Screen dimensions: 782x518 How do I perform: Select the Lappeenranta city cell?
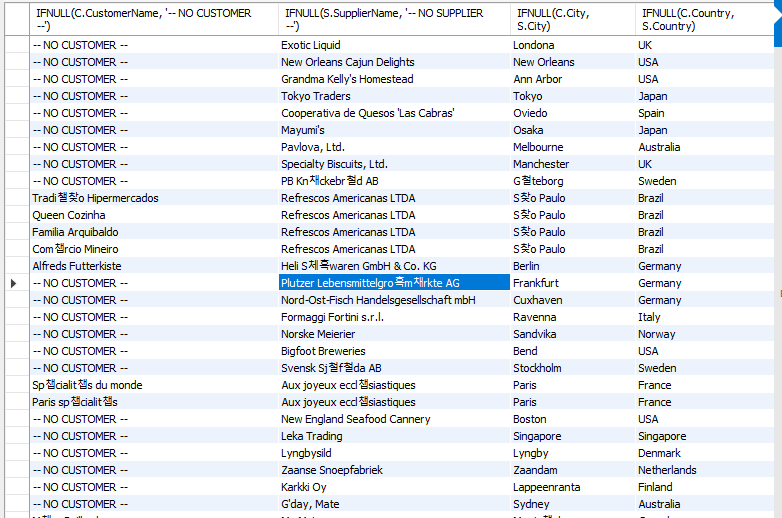pos(573,487)
